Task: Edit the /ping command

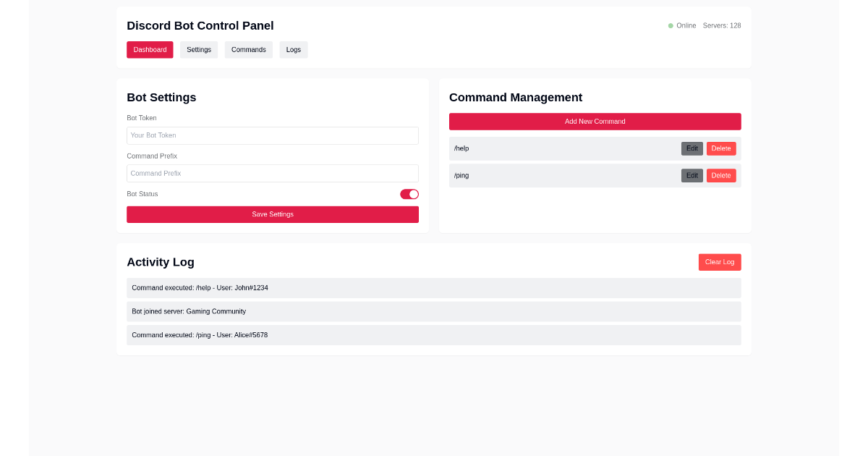Action: (692, 175)
